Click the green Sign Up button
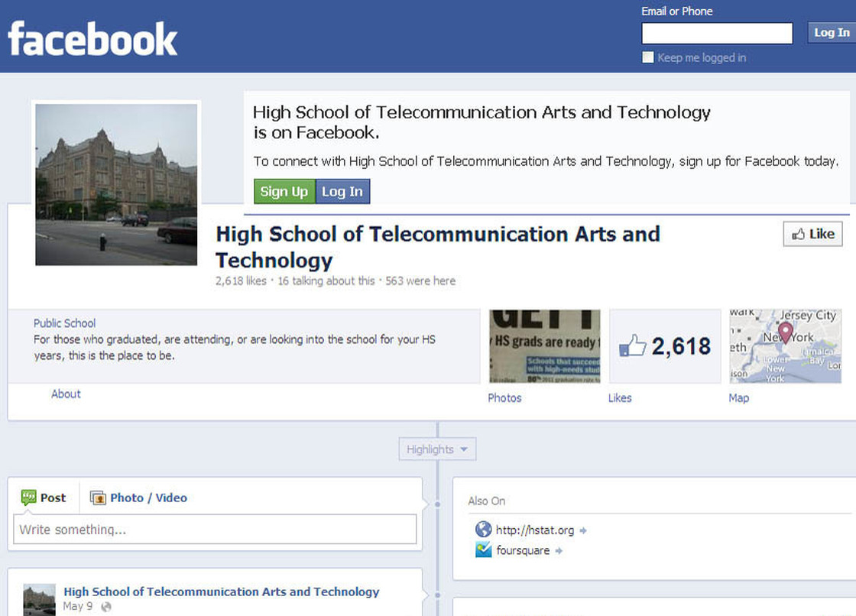The height and width of the screenshot is (616, 856). click(x=284, y=192)
